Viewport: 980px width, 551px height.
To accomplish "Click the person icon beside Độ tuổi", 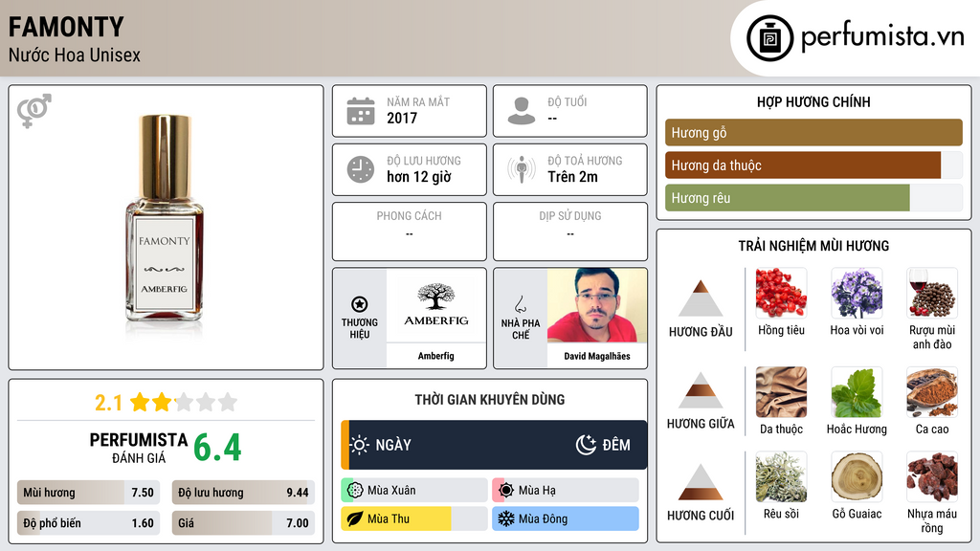I will (x=522, y=111).
